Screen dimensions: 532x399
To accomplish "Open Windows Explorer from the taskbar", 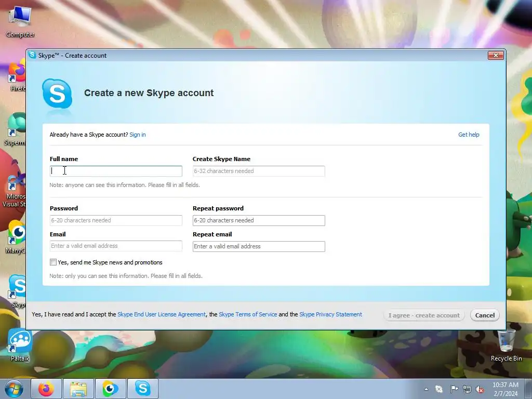I will click(x=78, y=389).
